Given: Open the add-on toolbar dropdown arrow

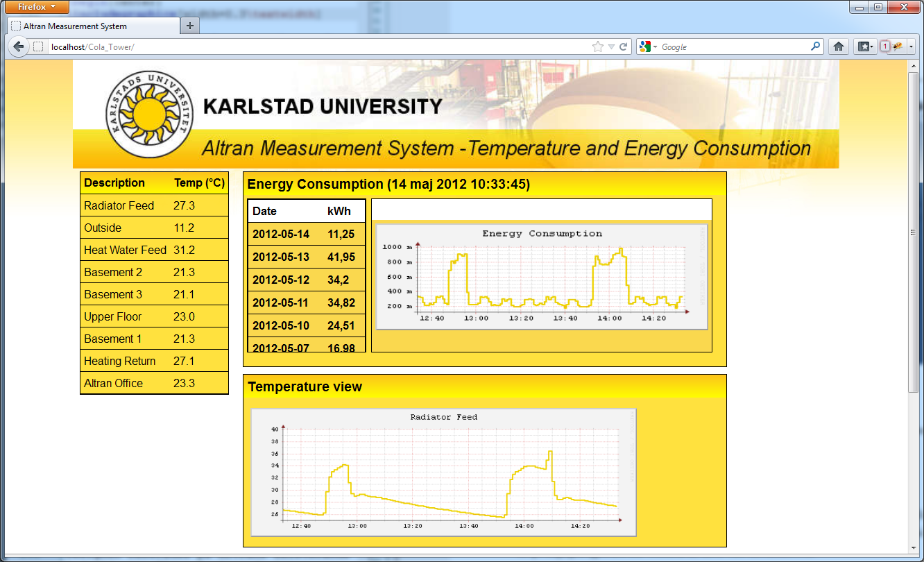Looking at the screenshot, I should coord(911,46).
